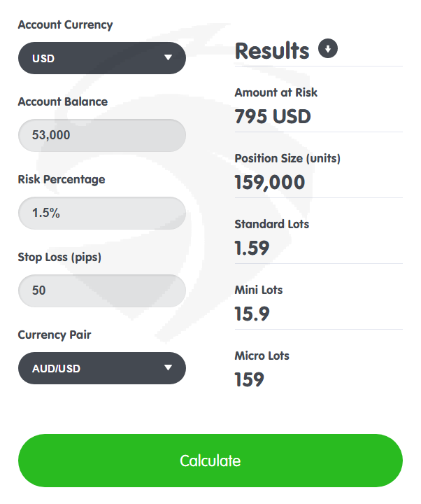
Task: Click the Stop Loss (pips) label
Action: [x=59, y=258]
